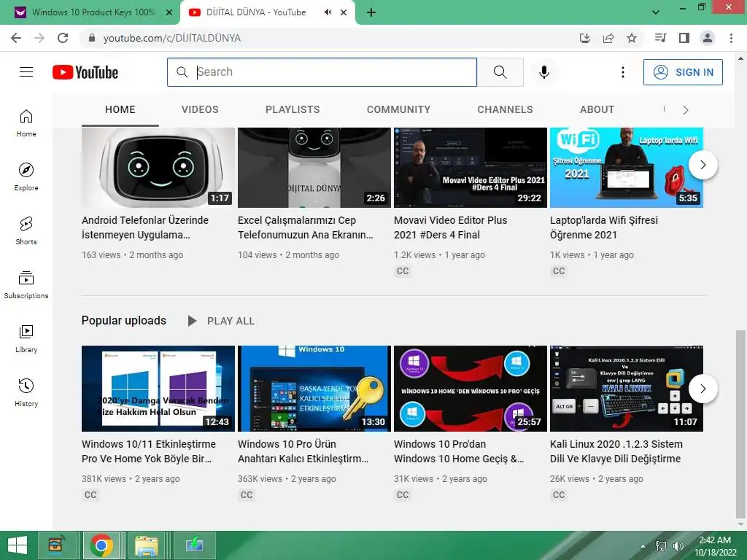Click the page vertical scrollbar thumb
747x560 pixels.
pos(740,424)
